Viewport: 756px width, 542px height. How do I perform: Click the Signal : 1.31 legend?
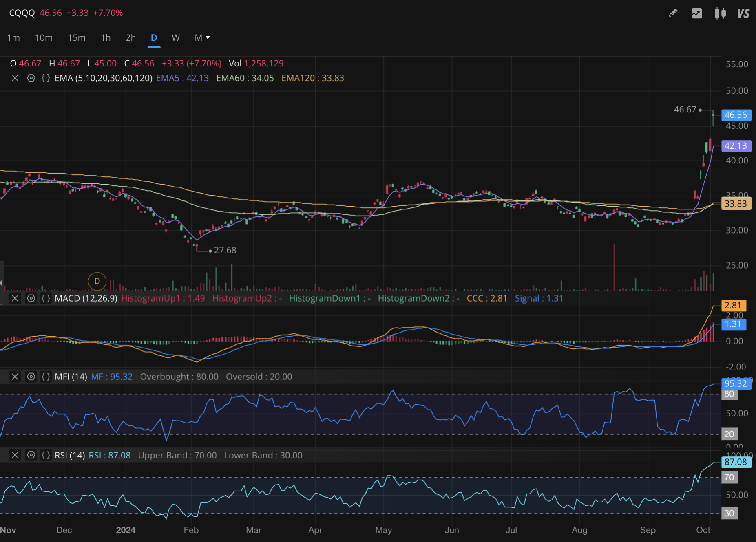[539, 298]
